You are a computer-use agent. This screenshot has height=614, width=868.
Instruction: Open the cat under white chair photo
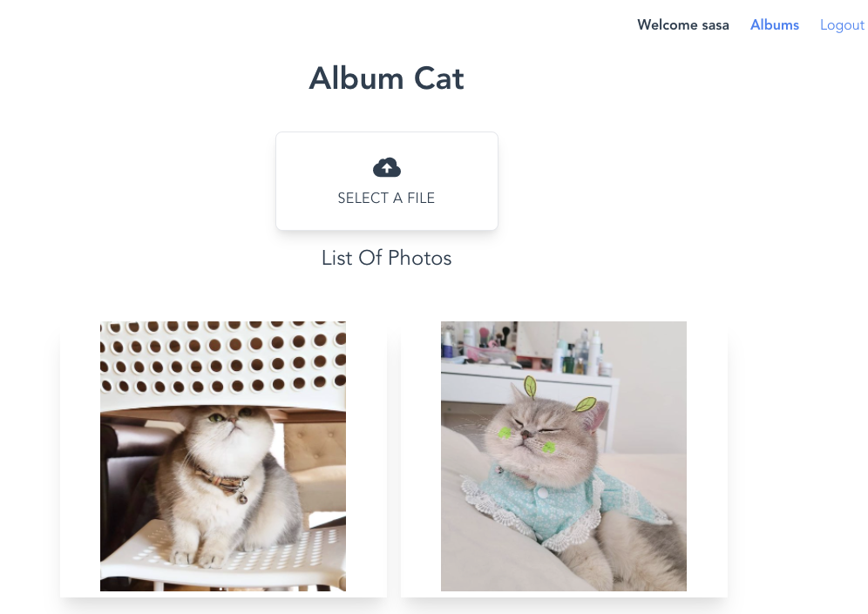(223, 456)
